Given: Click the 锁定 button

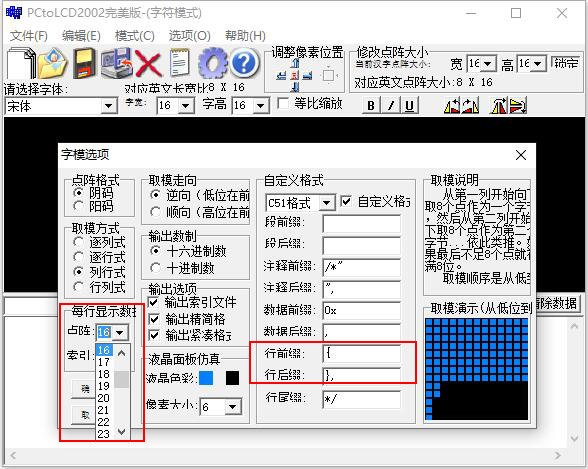Looking at the screenshot, I should coord(566,63).
